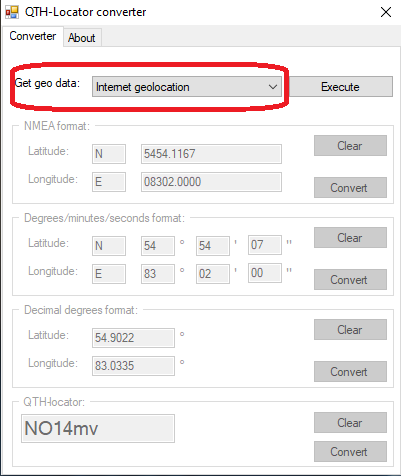The width and height of the screenshot is (401, 476).
Task: Close the QTH-Locator converter window
Action: pyautogui.click(x=386, y=12)
